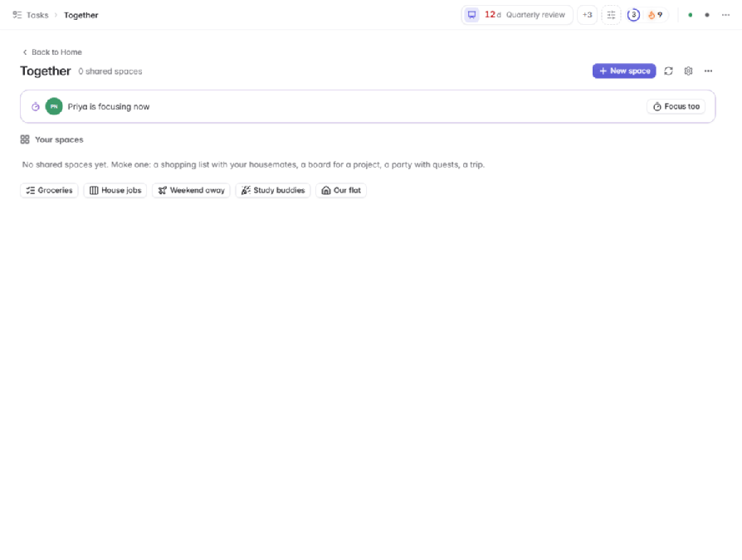Image resolution: width=742 pixels, height=560 pixels.
Task: Click the Your spaces grid icon
Action: click(25, 139)
